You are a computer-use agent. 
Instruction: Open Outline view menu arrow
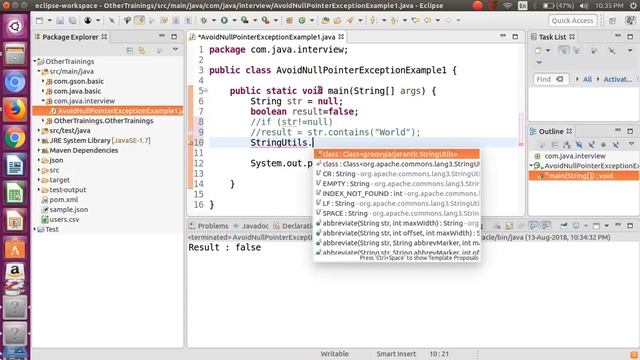click(631, 144)
